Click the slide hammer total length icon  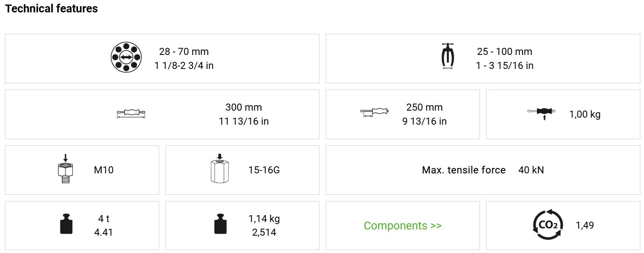pos(131,113)
